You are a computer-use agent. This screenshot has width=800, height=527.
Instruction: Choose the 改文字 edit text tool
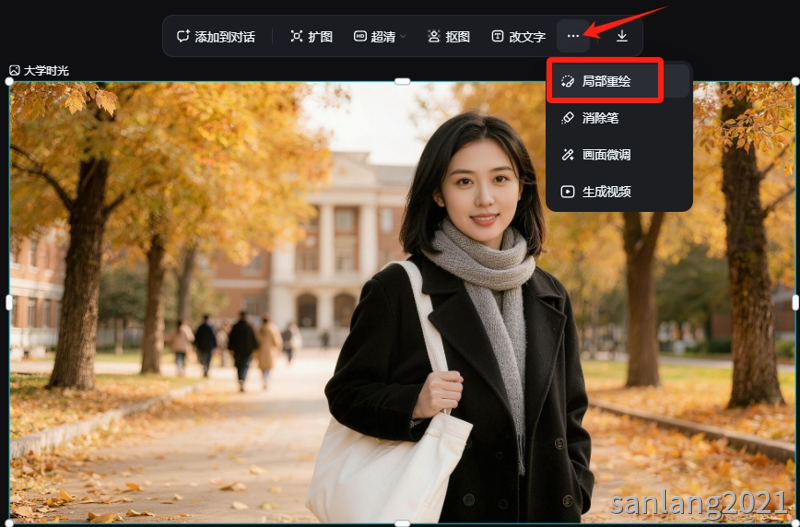(519, 36)
